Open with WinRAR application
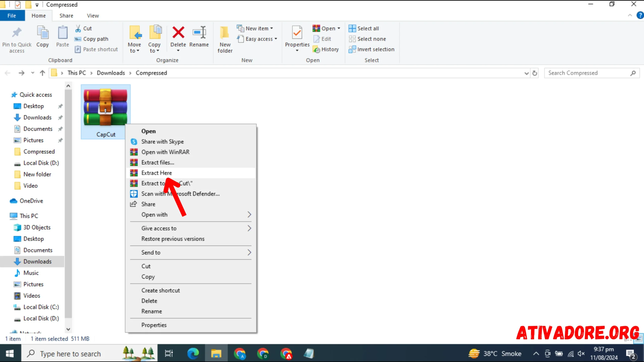 click(166, 152)
